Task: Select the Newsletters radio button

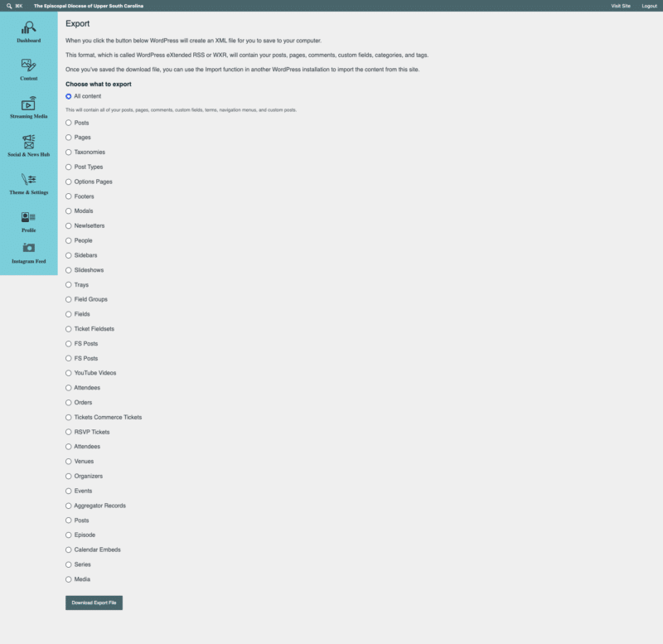Action: point(69,225)
